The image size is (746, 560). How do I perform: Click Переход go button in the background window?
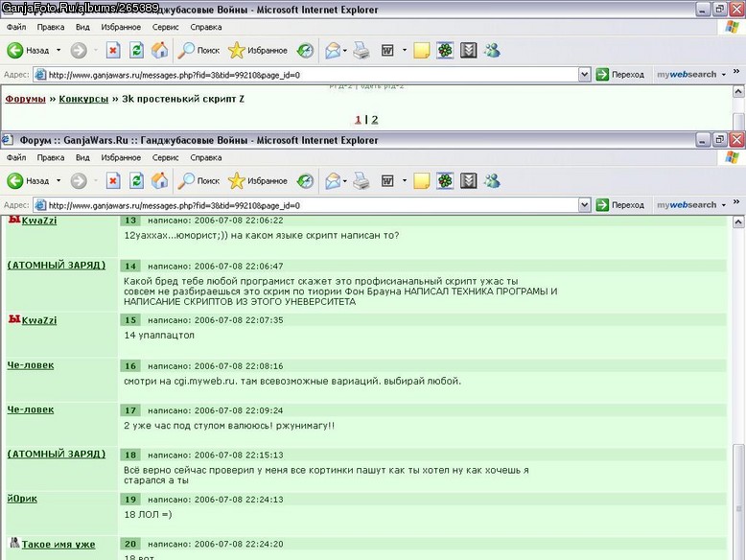click(620, 74)
